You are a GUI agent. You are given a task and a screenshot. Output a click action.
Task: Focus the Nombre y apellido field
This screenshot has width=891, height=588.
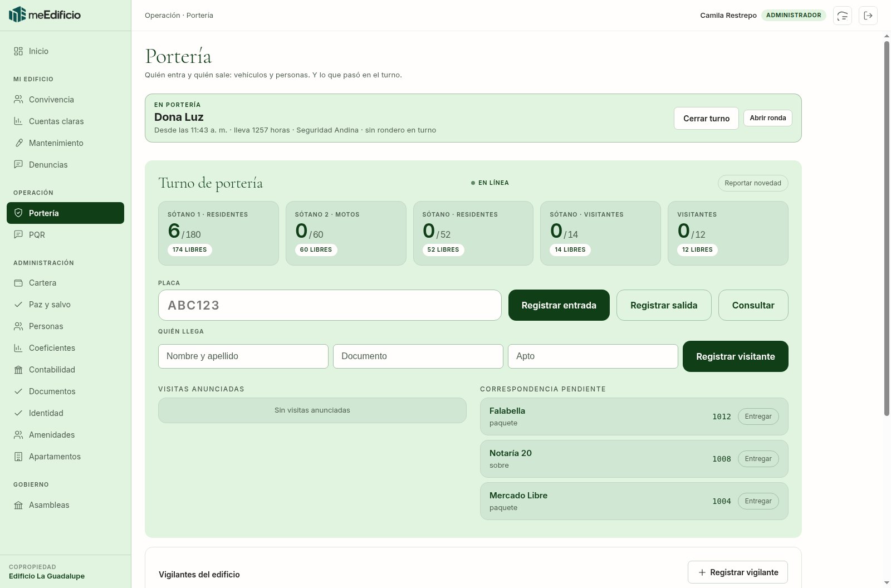[x=243, y=356]
